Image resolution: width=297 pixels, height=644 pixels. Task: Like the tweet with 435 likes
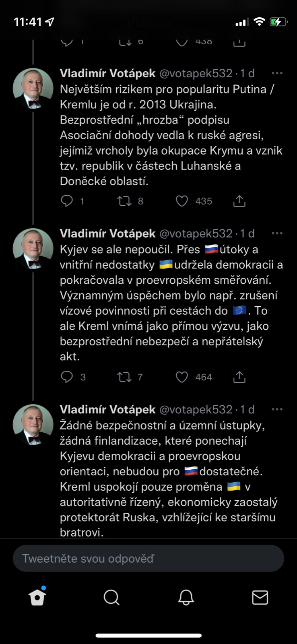[182, 201]
